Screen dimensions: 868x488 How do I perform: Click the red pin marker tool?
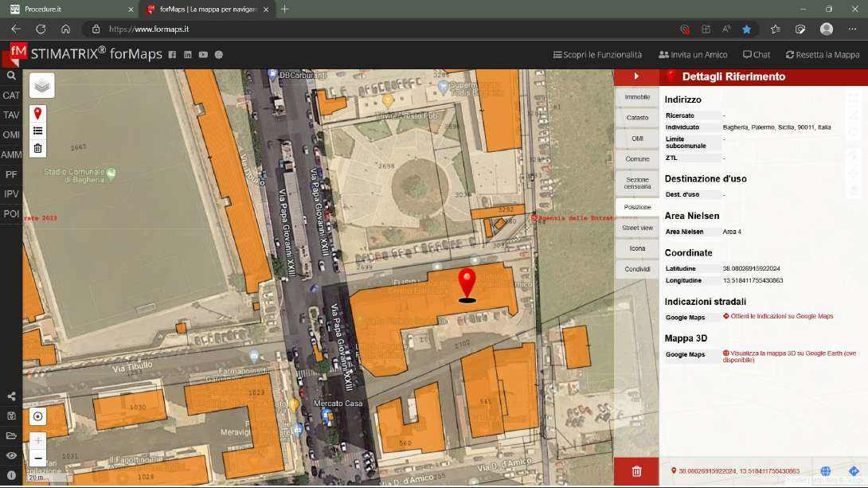(37, 114)
